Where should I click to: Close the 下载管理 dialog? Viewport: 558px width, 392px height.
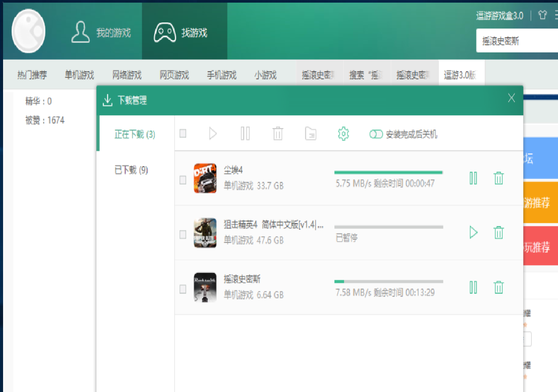511,98
